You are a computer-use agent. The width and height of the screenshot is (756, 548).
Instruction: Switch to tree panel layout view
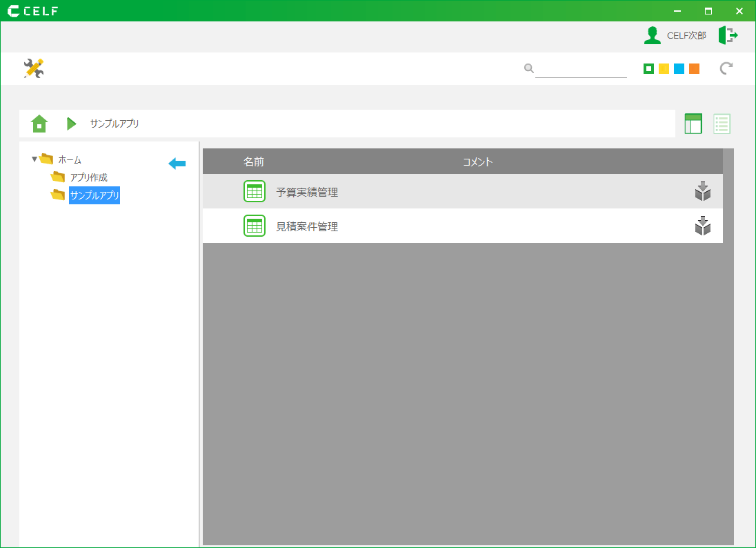pyautogui.click(x=693, y=124)
